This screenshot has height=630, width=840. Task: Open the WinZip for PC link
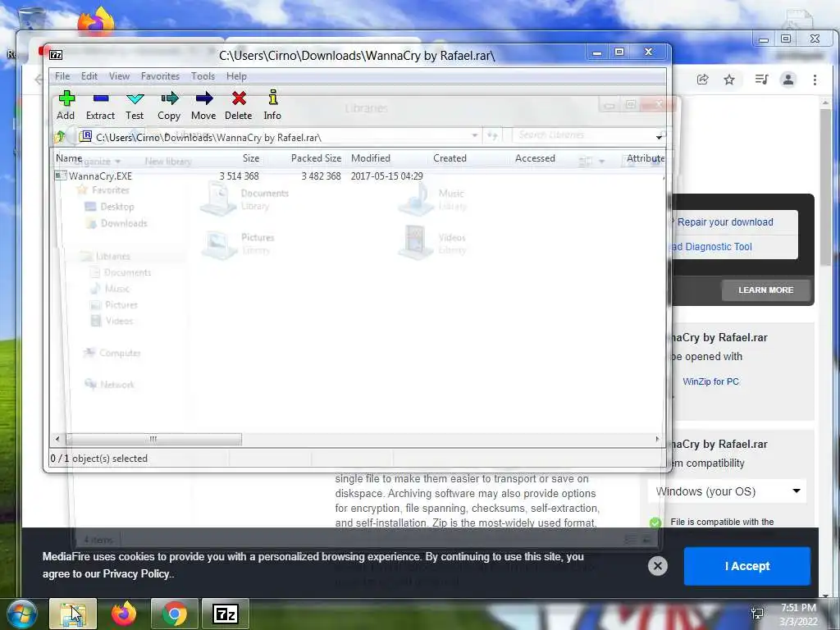tap(710, 381)
